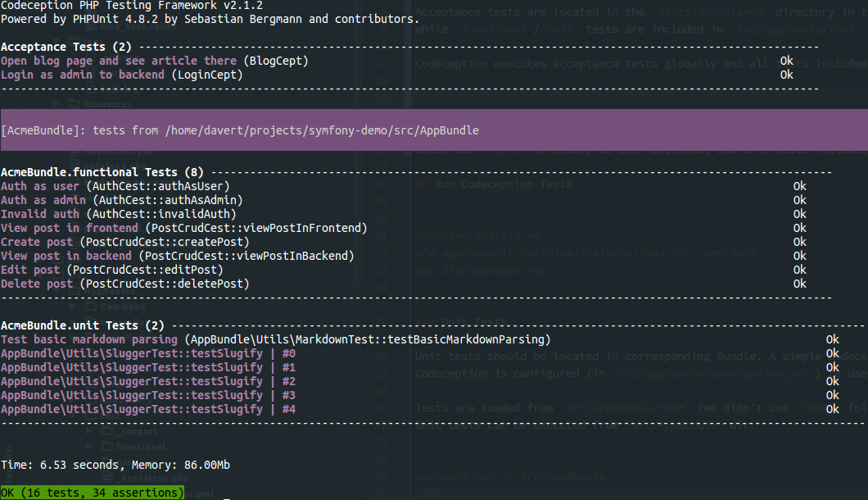Click the Ok result for the BlogCept test
This screenshot has width=868, height=500.
tap(787, 61)
